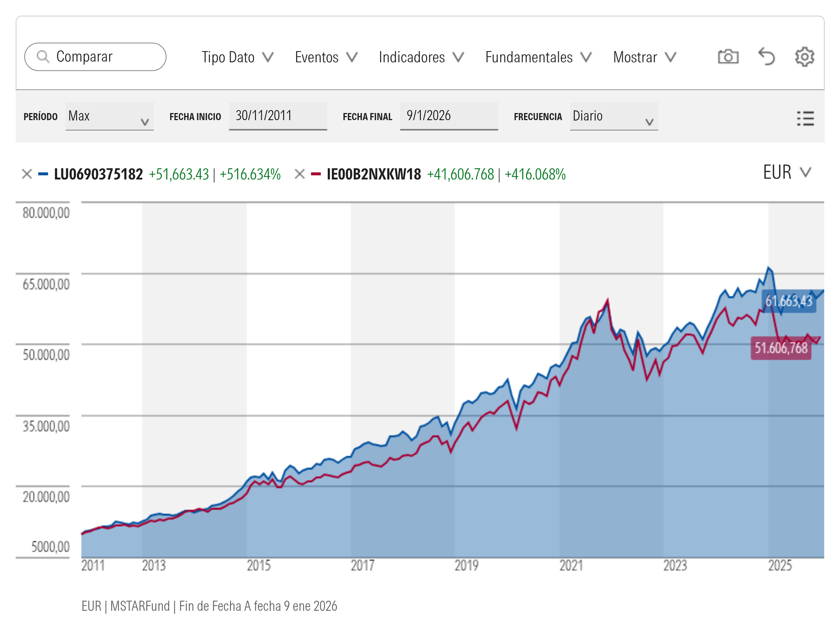Click the 61.663,43 value label on chart
Image resolution: width=840 pixels, height=638 pixels.
[789, 301]
